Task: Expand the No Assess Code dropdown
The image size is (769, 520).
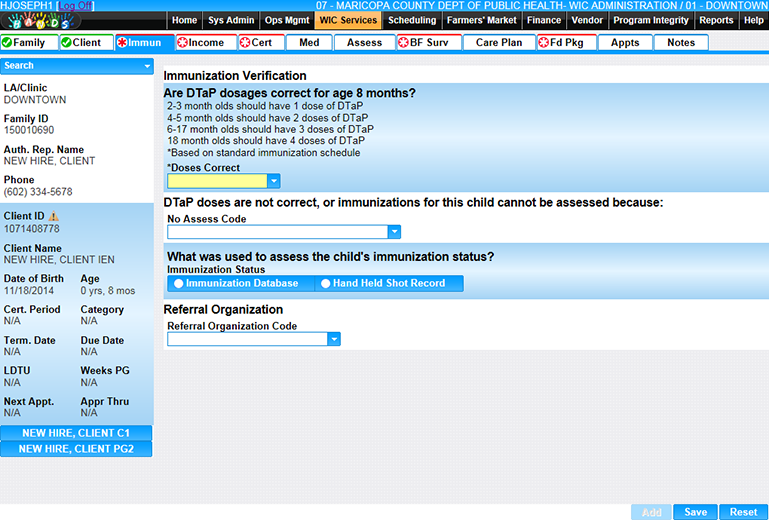Action: (x=393, y=232)
